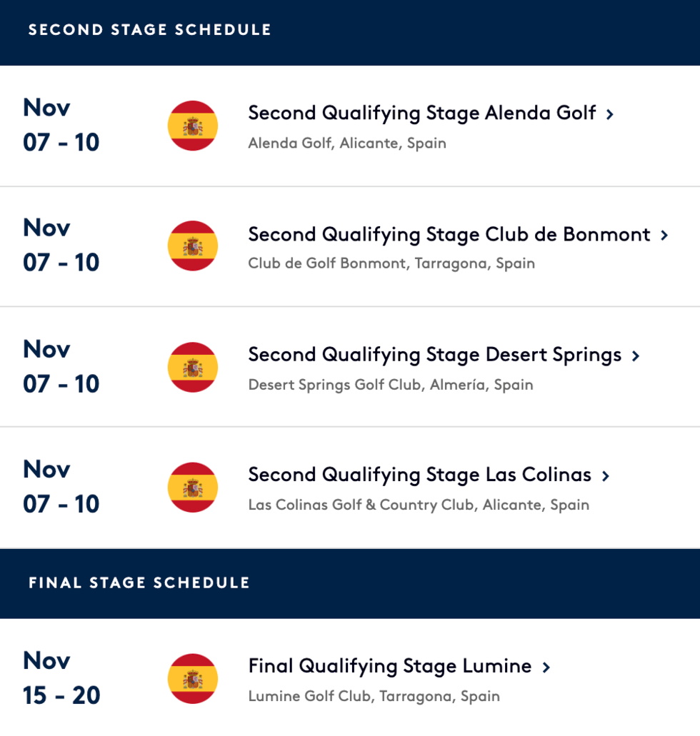
Task: Open Final Qualifying Stage Lumine link
Action: [x=389, y=666]
